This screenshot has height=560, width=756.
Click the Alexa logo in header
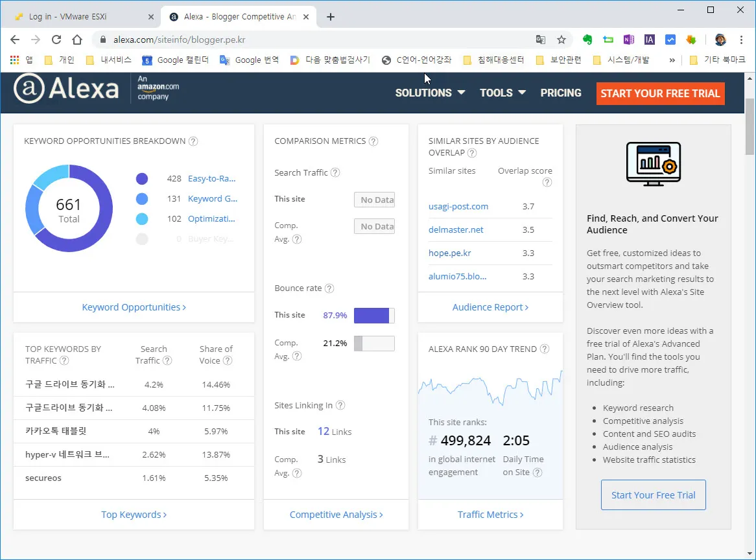pos(66,89)
